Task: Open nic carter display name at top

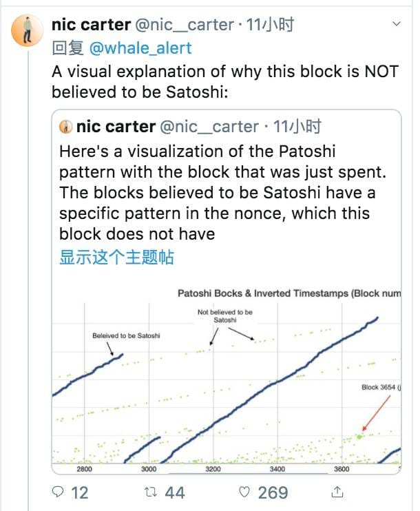Action: 91,25
